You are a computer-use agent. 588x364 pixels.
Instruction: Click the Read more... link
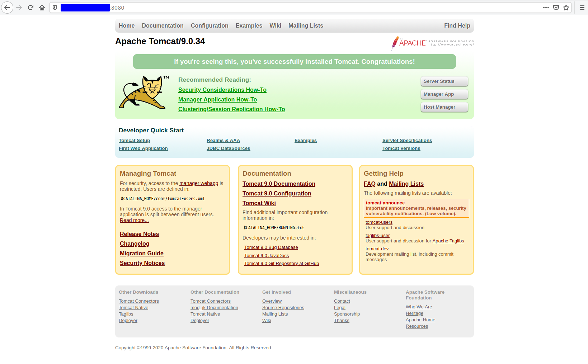click(x=134, y=220)
